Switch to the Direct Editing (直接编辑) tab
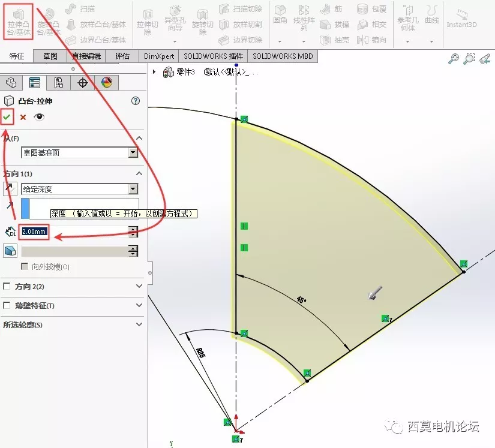Viewport: 495px width, 448px height. tap(86, 56)
